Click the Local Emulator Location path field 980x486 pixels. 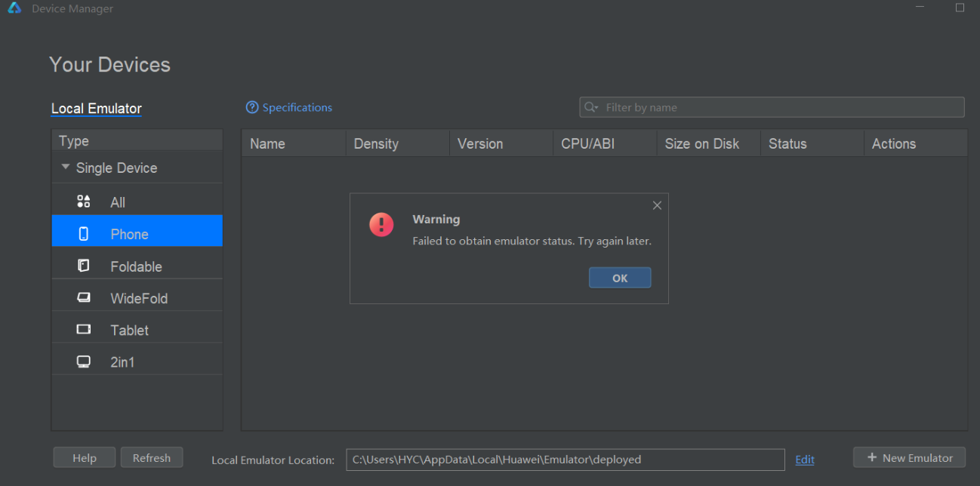[565, 460]
